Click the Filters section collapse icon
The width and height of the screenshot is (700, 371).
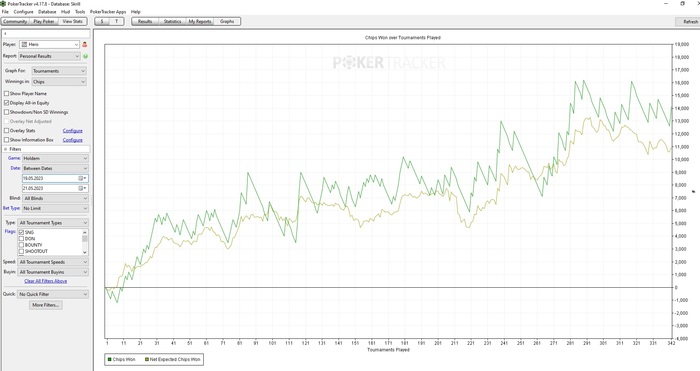click(6, 149)
